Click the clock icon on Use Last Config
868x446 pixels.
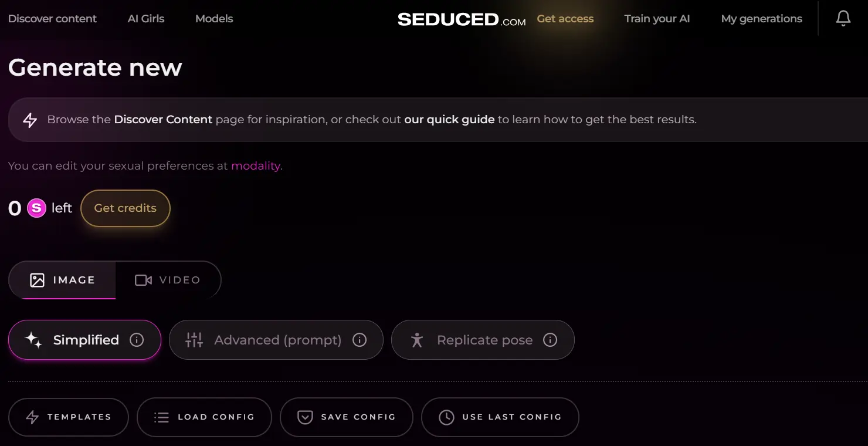(x=446, y=417)
